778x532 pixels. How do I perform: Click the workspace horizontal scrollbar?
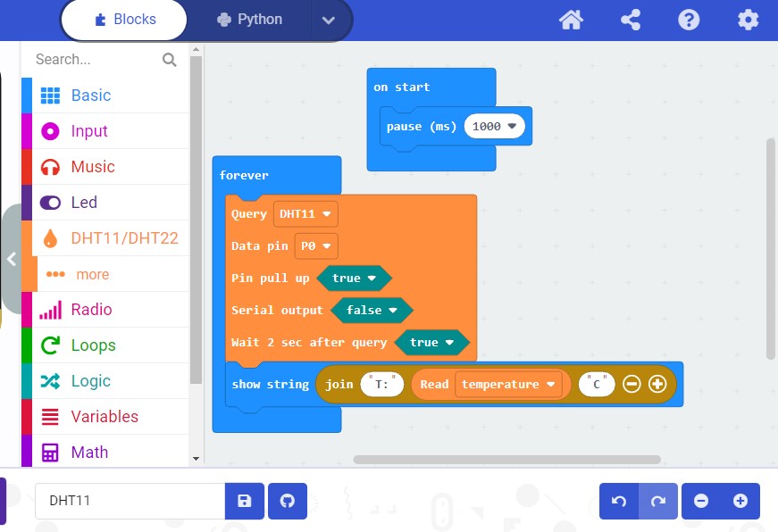(506, 460)
